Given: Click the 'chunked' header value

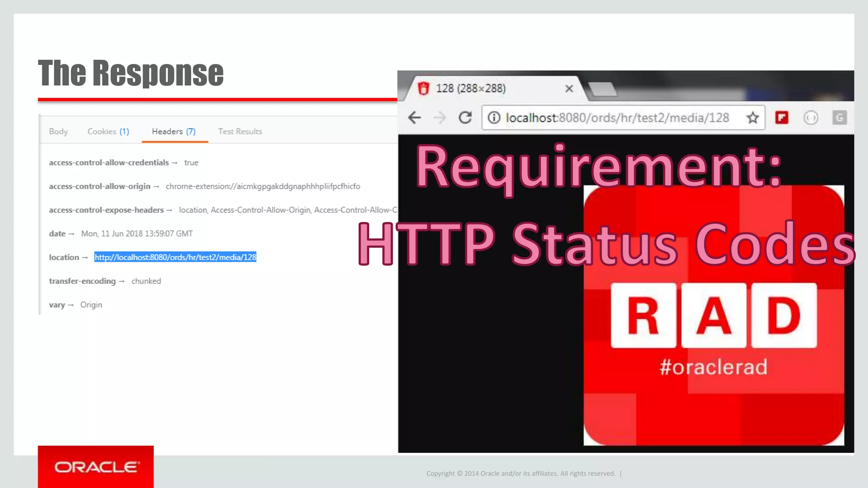Looking at the screenshot, I should tap(146, 281).
